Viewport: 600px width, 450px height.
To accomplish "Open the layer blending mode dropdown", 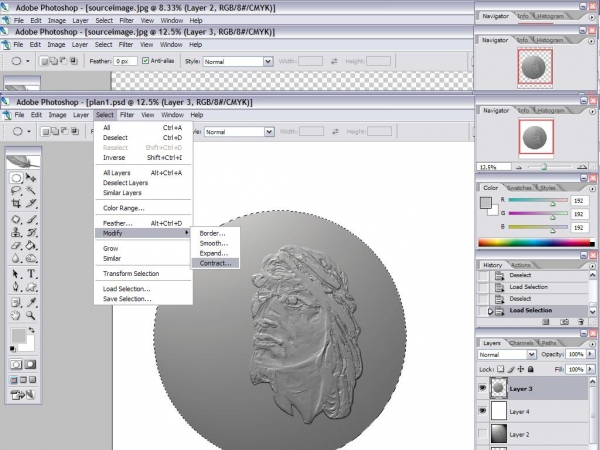I will (x=532, y=354).
